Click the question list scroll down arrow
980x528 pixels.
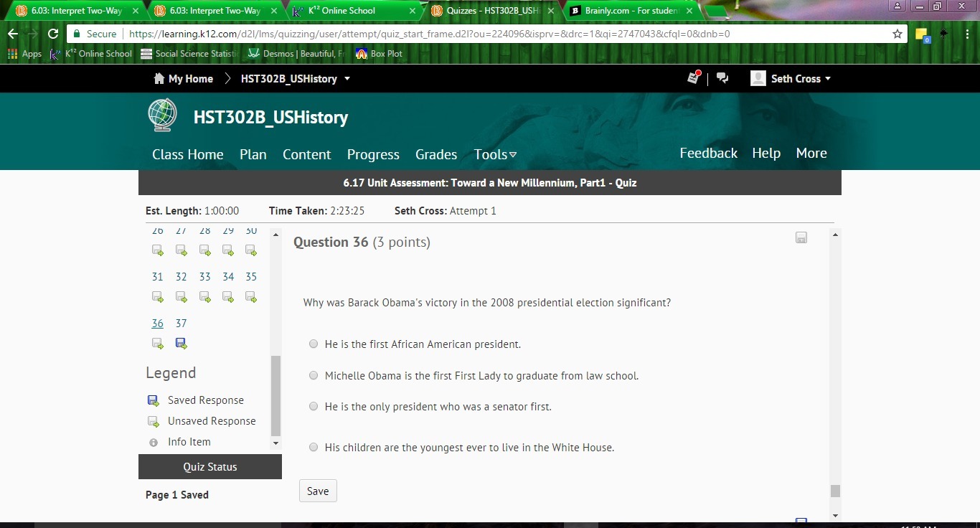tap(275, 443)
